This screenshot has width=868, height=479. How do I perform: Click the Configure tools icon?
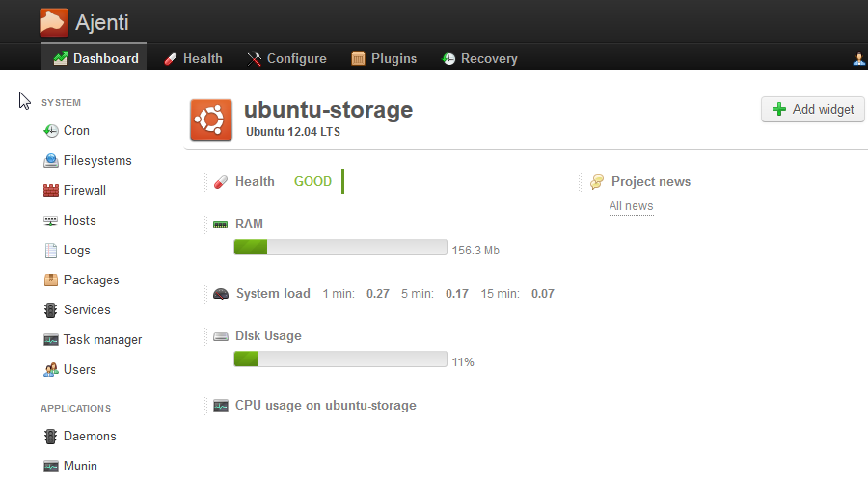coord(254,59)
